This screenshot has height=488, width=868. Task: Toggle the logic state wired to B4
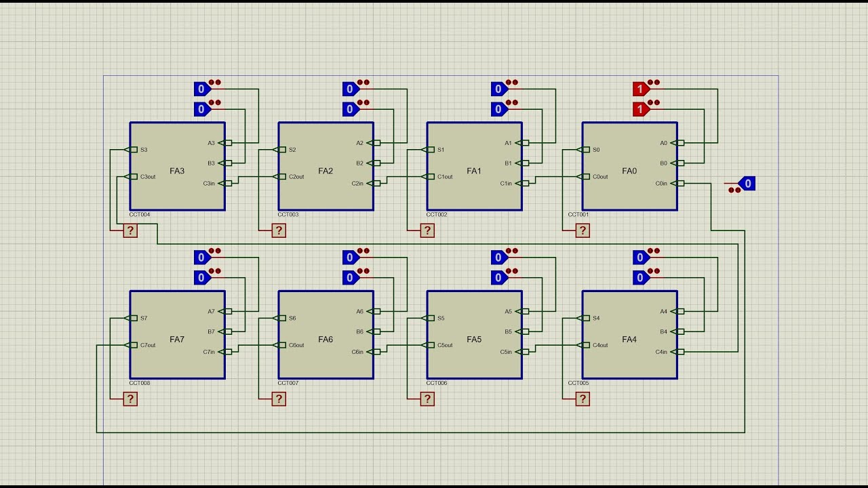[641, 278]
